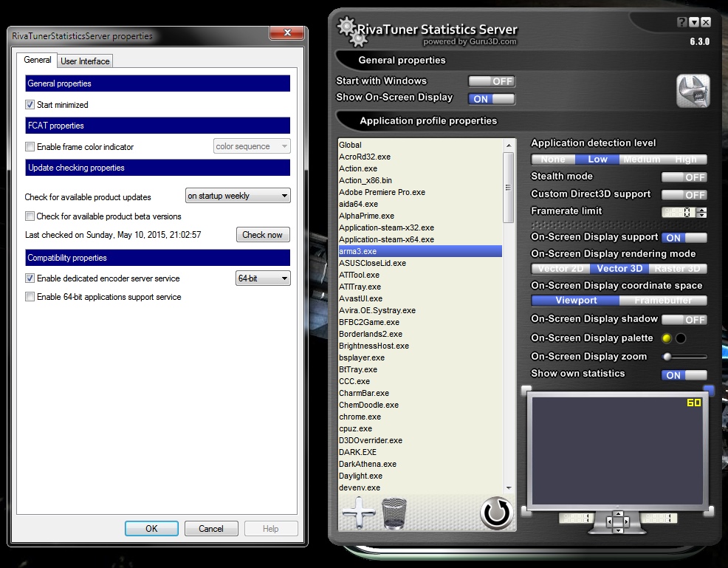728x568 pixels.
Task: Toggle On-Screen Display shadow switch
Action: (x=684, y=320)
